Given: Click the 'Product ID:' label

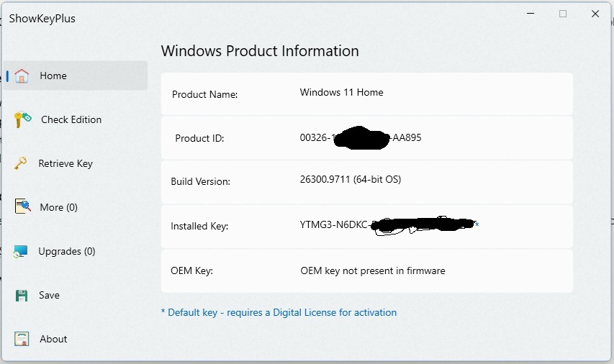Looking at the screenshot, I should 199,138.
